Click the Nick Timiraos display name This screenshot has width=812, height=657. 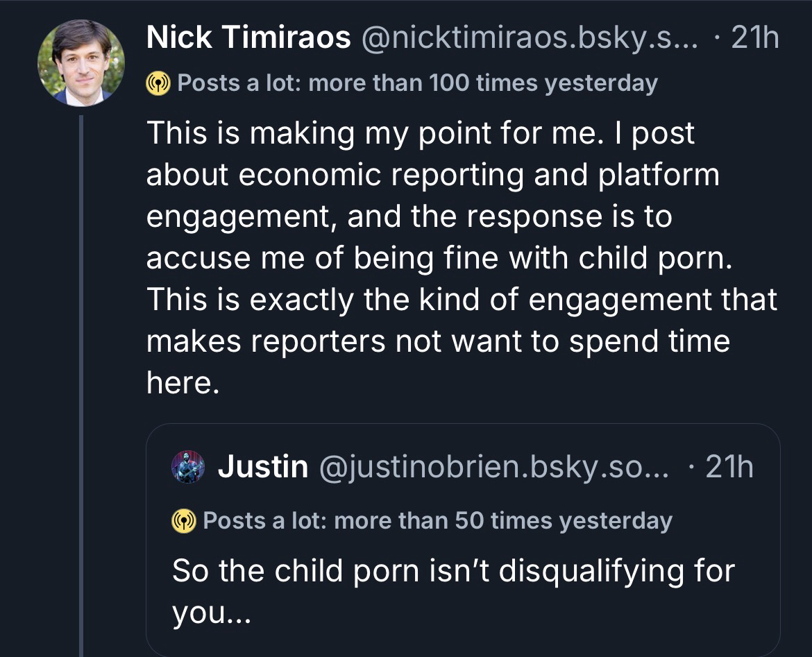[248, 38]
